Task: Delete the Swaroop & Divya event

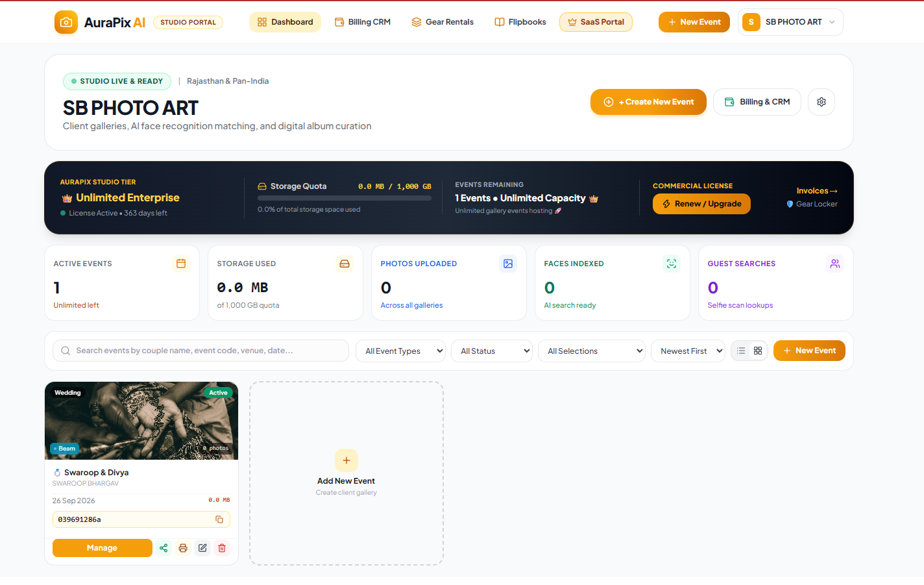Action: tap(222, 548)
